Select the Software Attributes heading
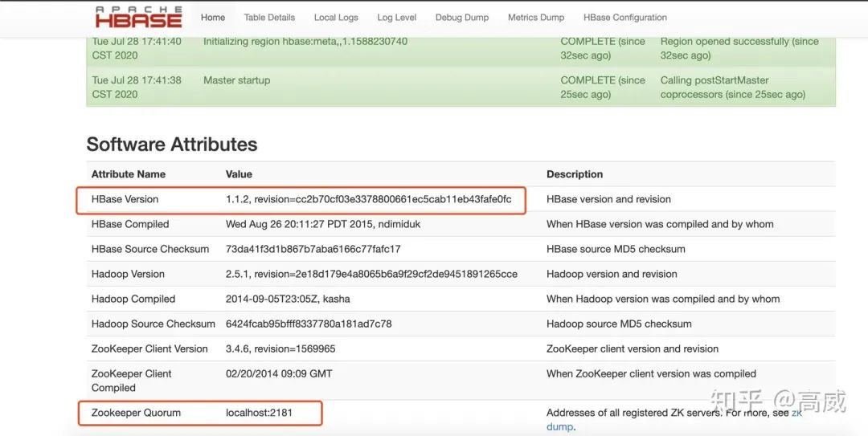 (172, 144)
